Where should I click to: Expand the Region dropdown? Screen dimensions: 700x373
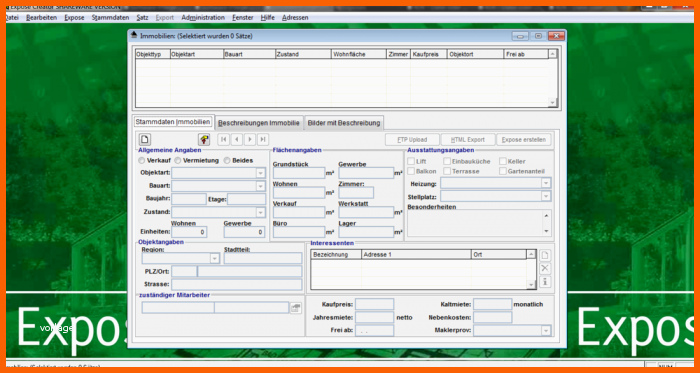[x=215, y=259]
